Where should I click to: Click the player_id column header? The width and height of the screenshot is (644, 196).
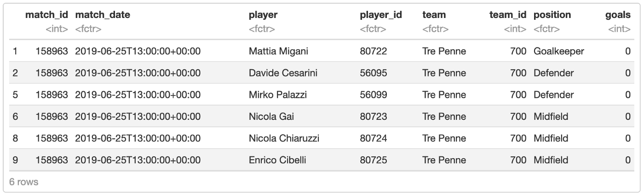point(381,15)
